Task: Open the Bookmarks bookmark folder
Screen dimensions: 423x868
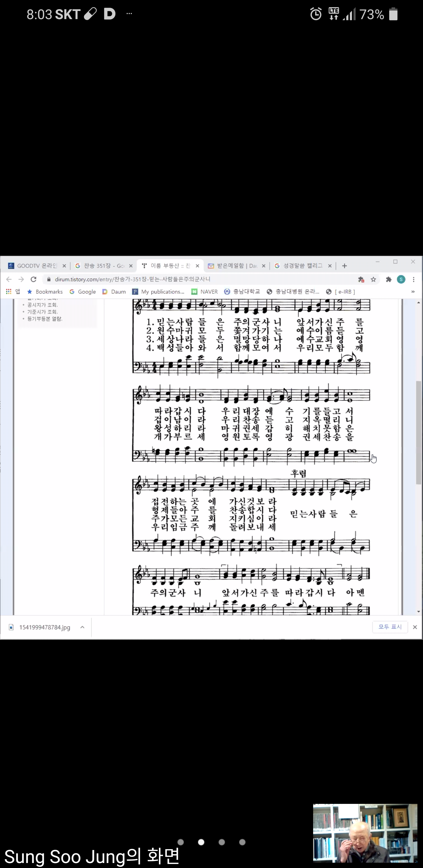Action: tap(45, 291)
